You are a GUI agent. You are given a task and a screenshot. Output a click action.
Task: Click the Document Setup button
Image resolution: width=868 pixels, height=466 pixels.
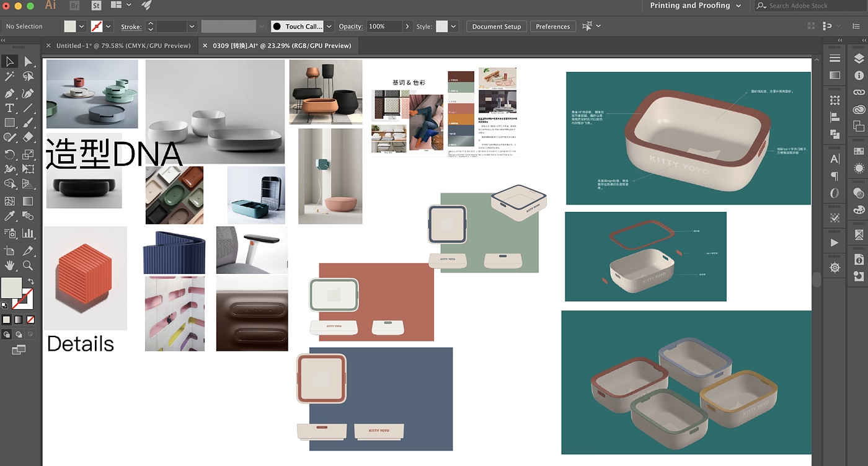tap(496, 27)
